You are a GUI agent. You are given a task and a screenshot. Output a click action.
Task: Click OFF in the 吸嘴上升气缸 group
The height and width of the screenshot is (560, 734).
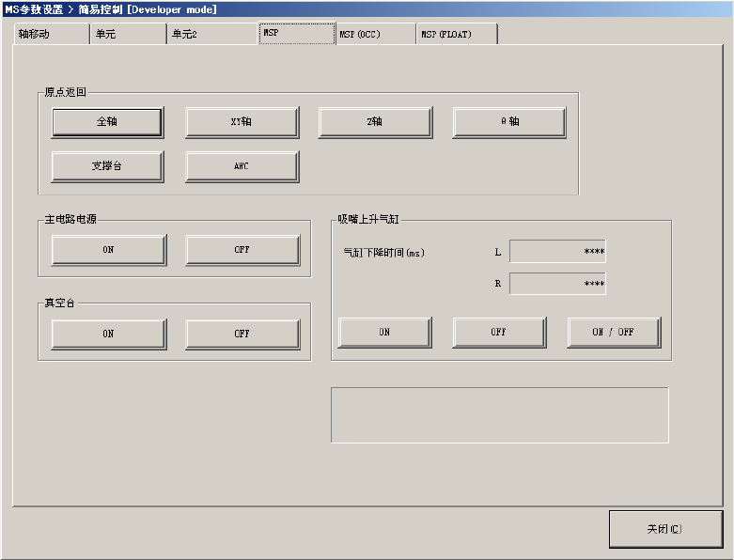click(499, 333)
